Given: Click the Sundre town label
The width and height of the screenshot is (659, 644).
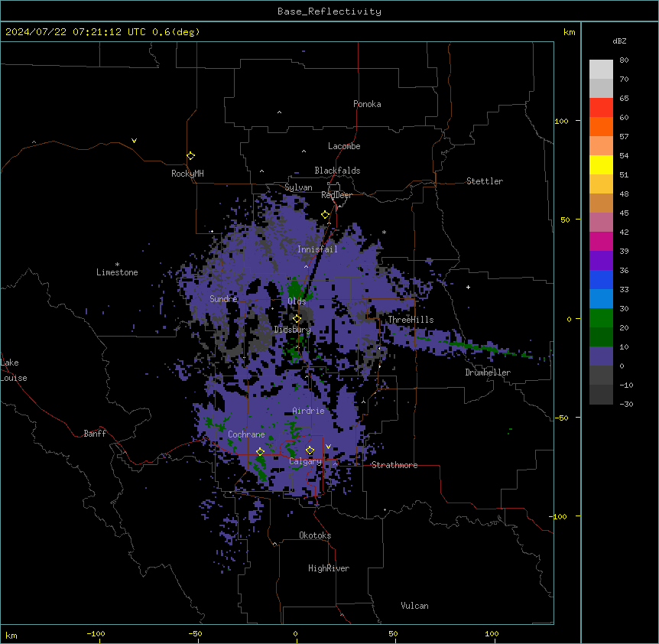Looking at the screenshot, I should [223, 299].
